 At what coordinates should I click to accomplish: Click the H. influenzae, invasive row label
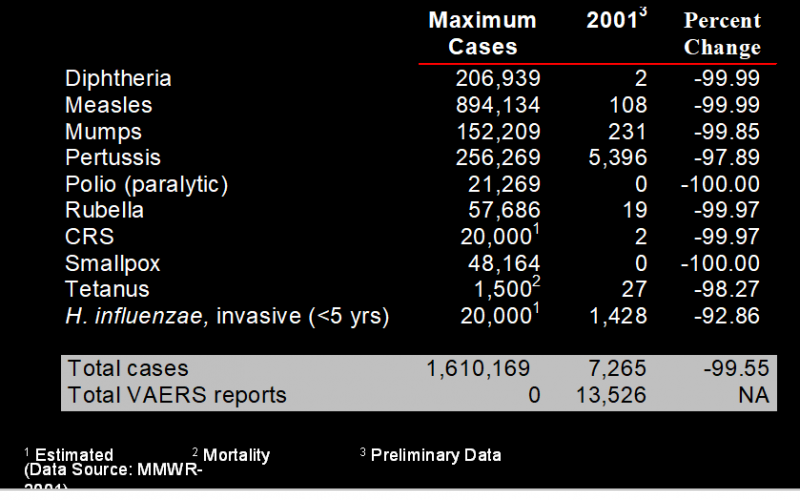(x=226, y=316)
